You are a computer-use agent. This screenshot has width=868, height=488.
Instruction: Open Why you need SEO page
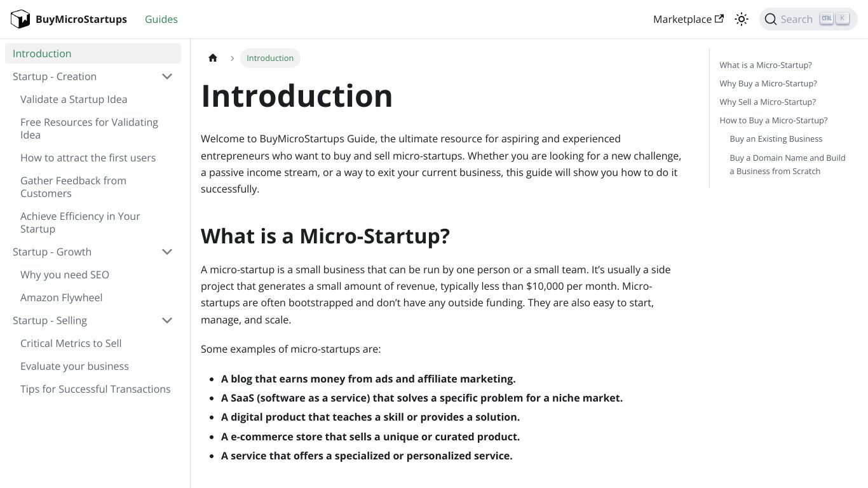[65, 274]
